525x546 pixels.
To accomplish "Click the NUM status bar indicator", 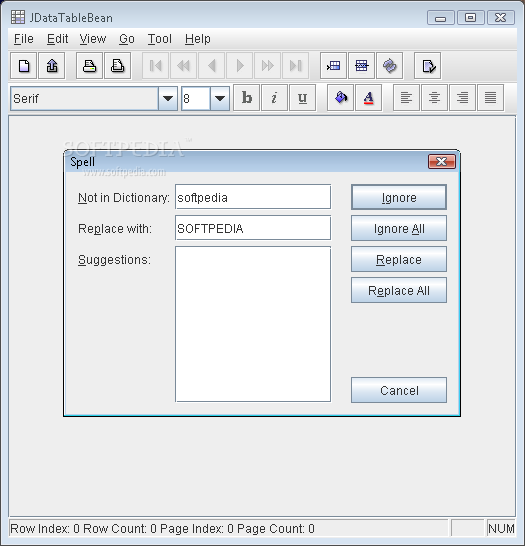I will pos(501,529).
